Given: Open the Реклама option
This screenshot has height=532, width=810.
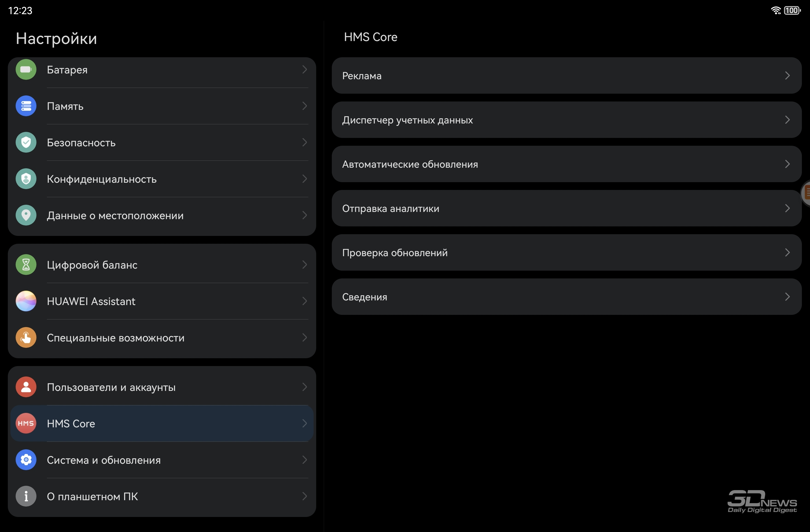Looking at the screenshot, I should (567, 75).
